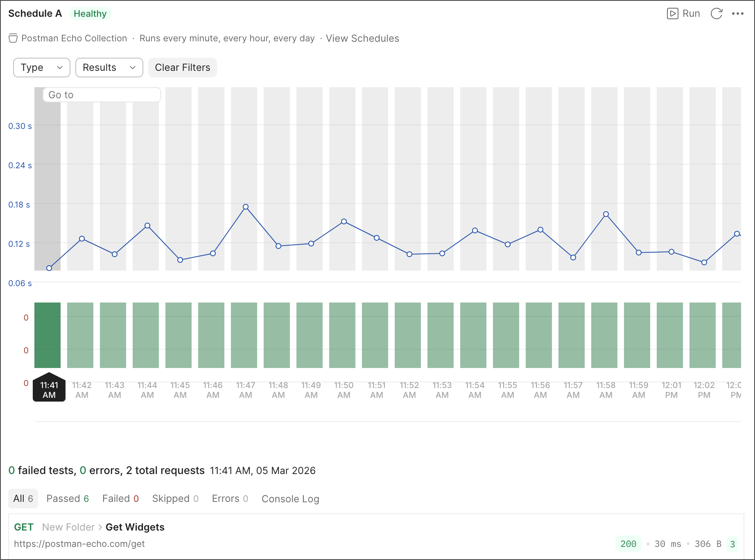Viewport: 755px width, 560px height.
Task: Click the collection icon beside Postman Echo Collection
Action: [x=13, y=38]
